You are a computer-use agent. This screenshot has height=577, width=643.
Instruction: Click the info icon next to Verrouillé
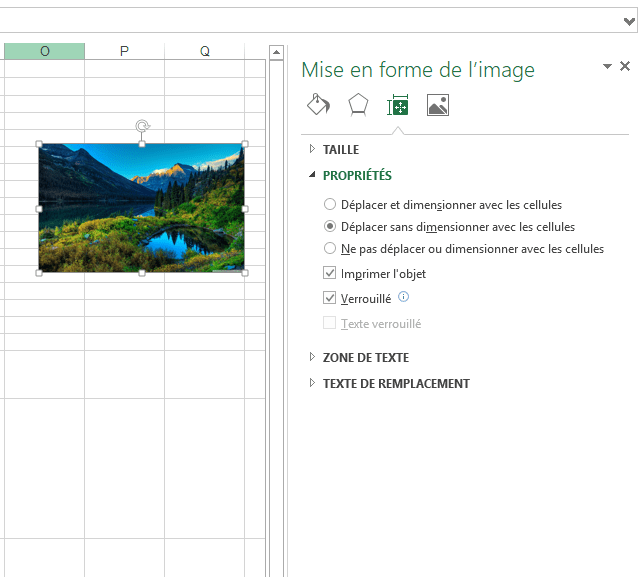(x=404, y=297)
